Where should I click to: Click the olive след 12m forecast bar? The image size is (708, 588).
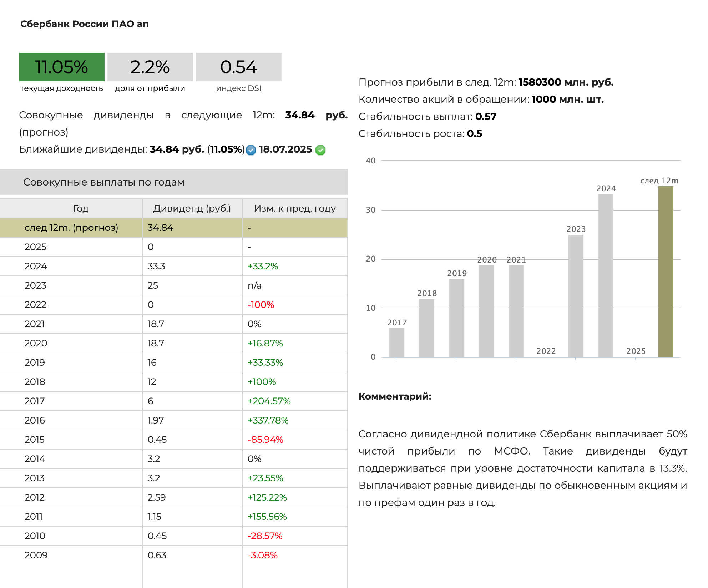pyautogui.click(x=666, y=272)
